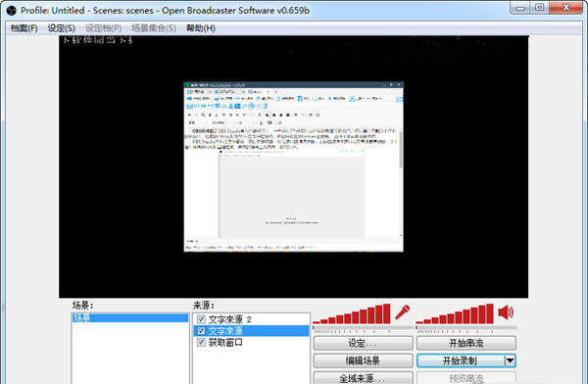The height and width of the screenshot is (384, 588).
Task: Open the 场景集合(S) menu
Action: pos(154,28)
